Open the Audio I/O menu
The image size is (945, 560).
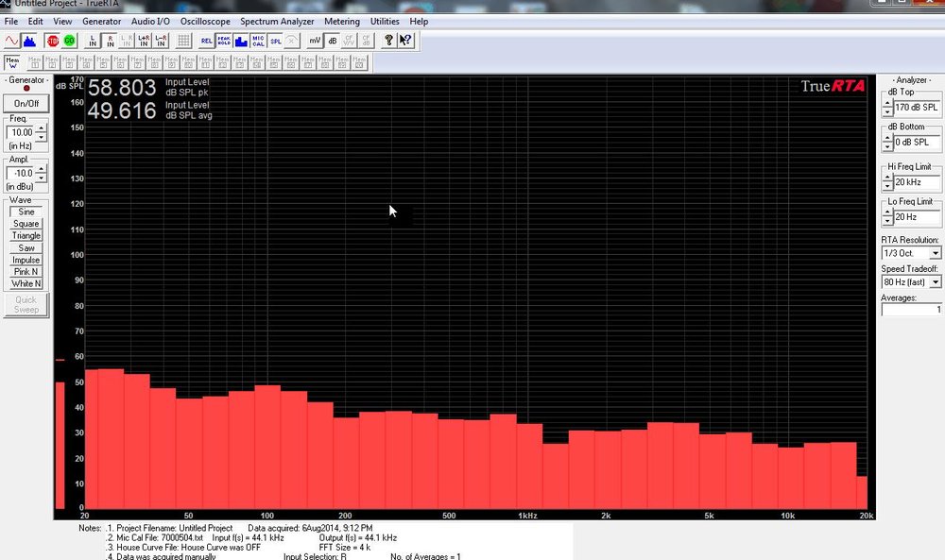coord(150,21)
